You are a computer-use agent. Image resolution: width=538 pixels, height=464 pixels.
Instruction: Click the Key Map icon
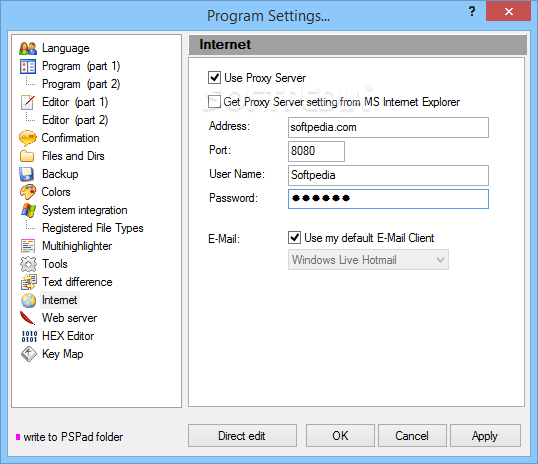click(x=28, y=354)
